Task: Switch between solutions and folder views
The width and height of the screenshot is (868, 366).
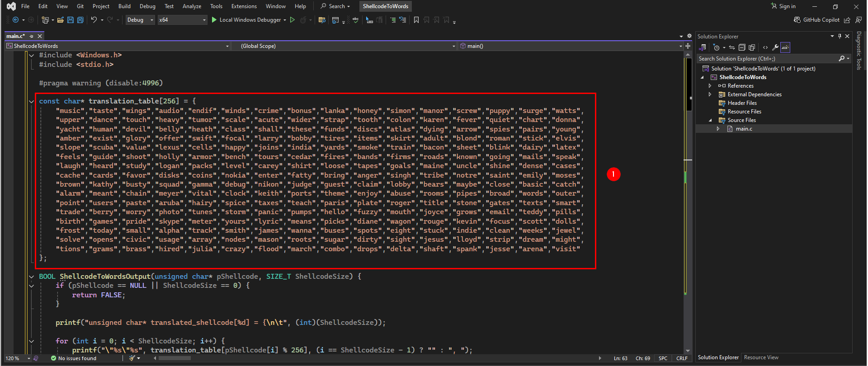Action: tap(703, 47)
